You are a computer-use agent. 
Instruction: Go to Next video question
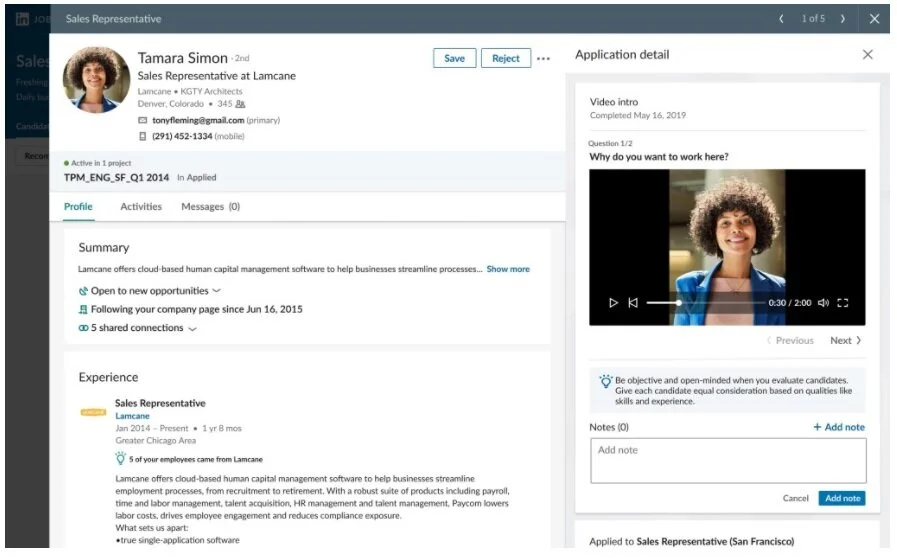pyautogui.click(x=846, y=341)
